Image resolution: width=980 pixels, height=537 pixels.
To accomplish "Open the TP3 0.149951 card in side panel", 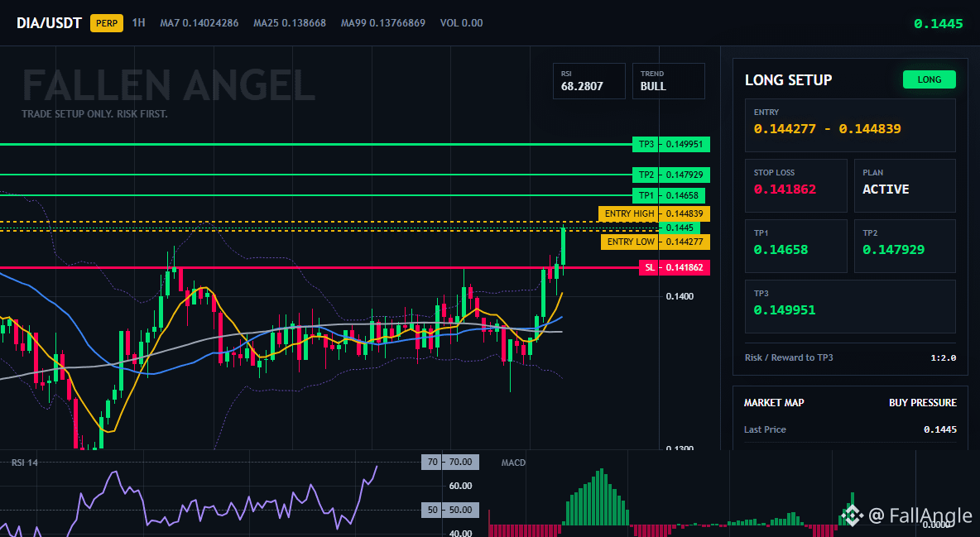I will 850,306.
